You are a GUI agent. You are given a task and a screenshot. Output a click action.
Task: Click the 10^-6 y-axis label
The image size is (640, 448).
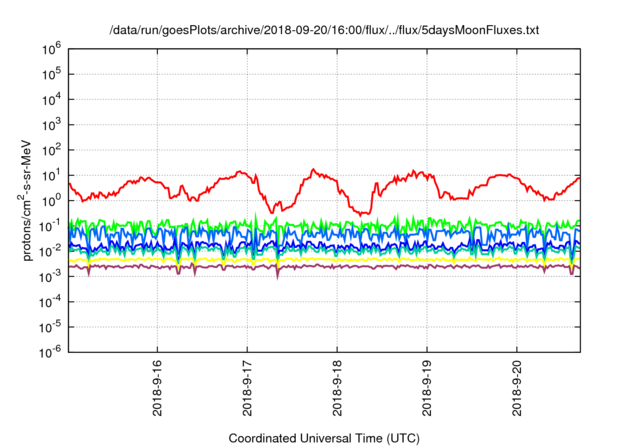tap(50, 353)
